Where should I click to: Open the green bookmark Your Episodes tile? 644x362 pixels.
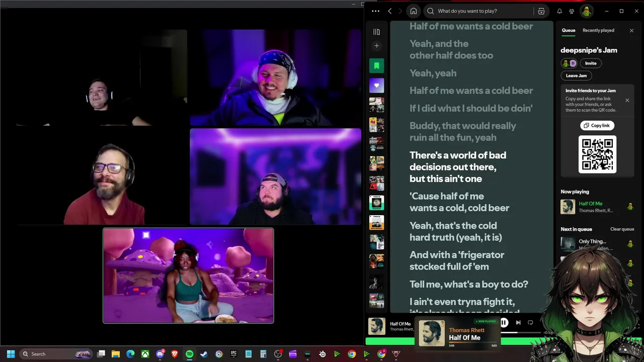click(x=376, y=66)
